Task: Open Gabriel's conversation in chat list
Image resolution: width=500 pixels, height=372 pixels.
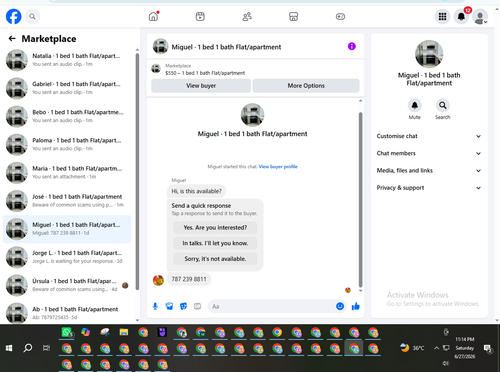Action: point(67,88)
